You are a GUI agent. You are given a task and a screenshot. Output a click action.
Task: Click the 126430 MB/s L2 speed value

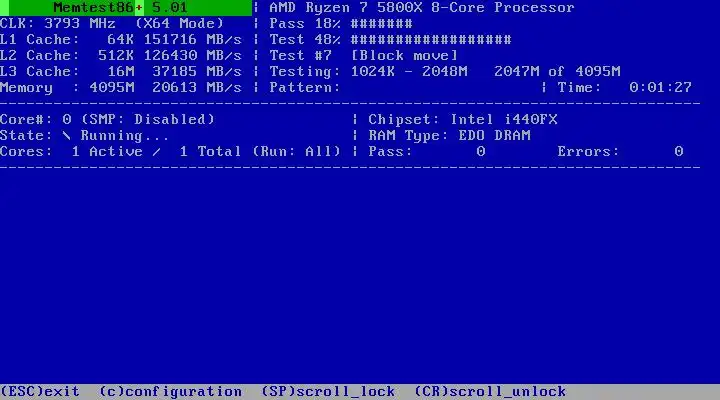pyautogui.click(x=193, y=56)
